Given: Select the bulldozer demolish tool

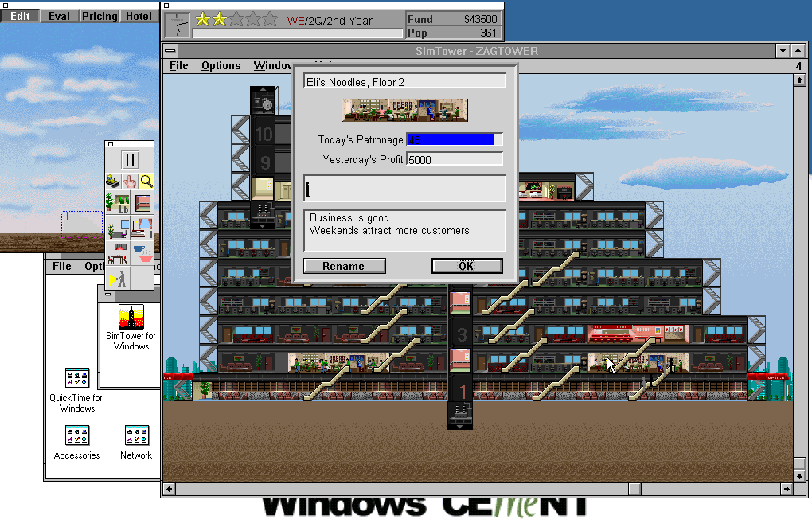Looking at the screenshot, I should pos(113,181).
